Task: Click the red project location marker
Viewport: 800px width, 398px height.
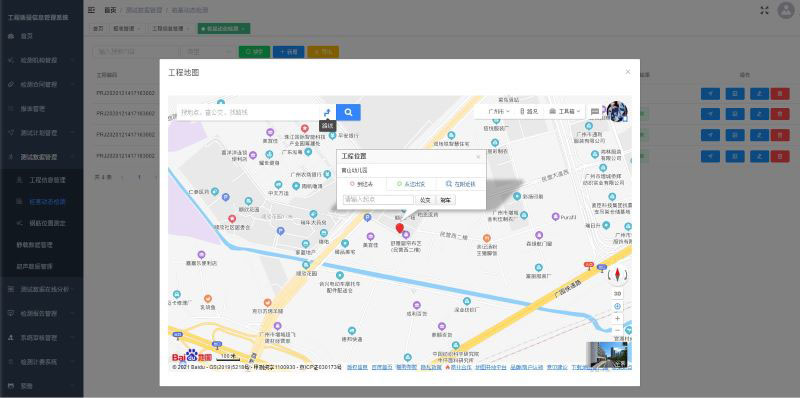Action: [x=399, y=228]
